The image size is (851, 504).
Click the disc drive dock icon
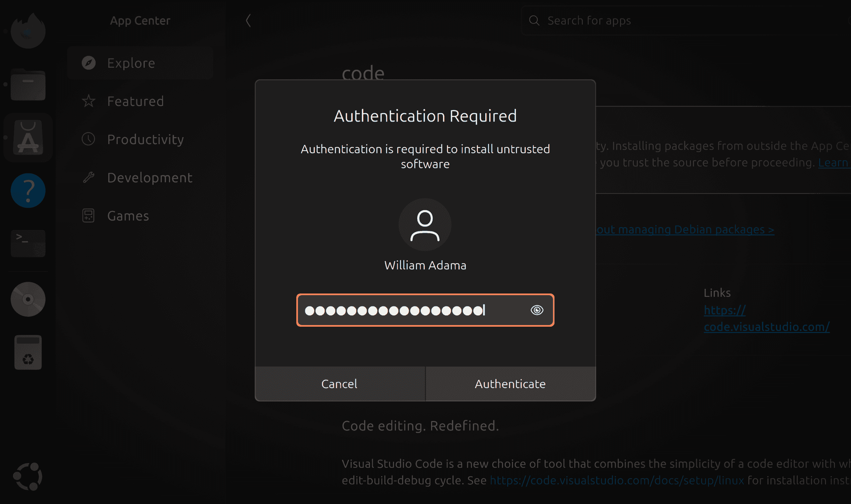pyautogui.click(x=28, y=299)
